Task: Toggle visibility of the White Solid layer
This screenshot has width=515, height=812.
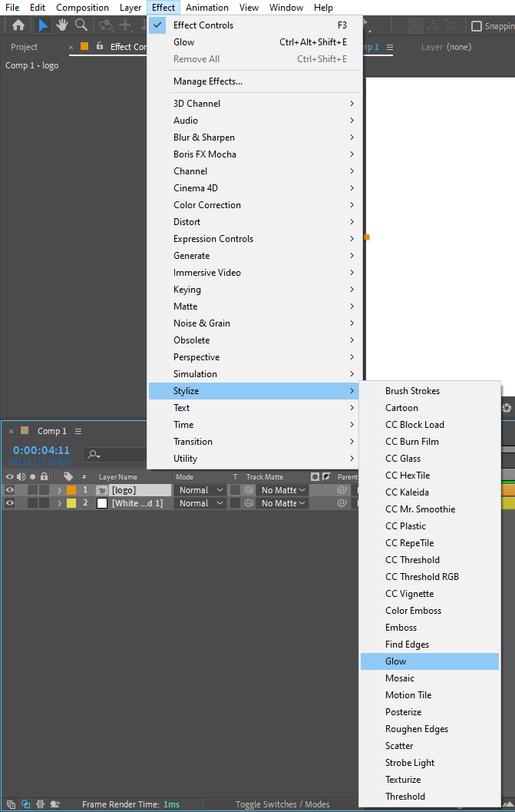Action: click(x=10, y=503)
